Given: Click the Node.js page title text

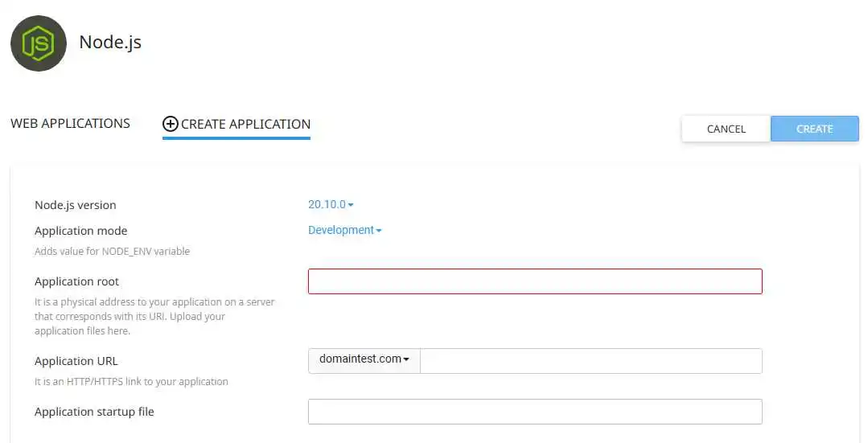Looking at the screenshot, I should click(x=110, y=42).
